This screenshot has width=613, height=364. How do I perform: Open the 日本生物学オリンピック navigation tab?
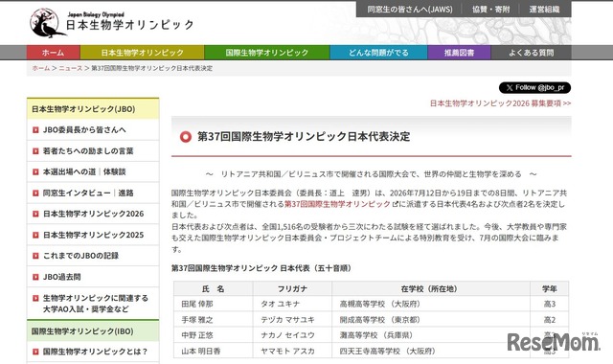(142, 53)
